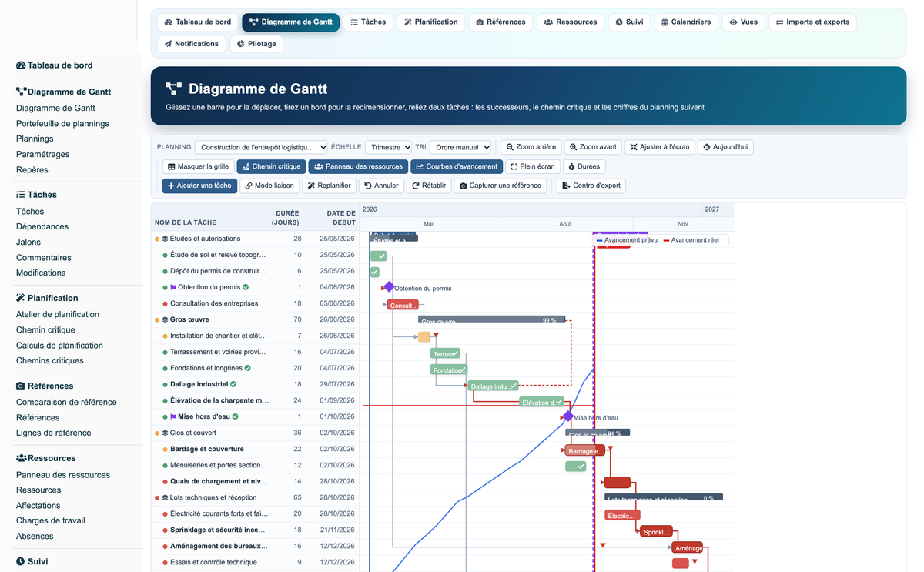Collapse Lots techniques et réception group icon

pos(165,497)
